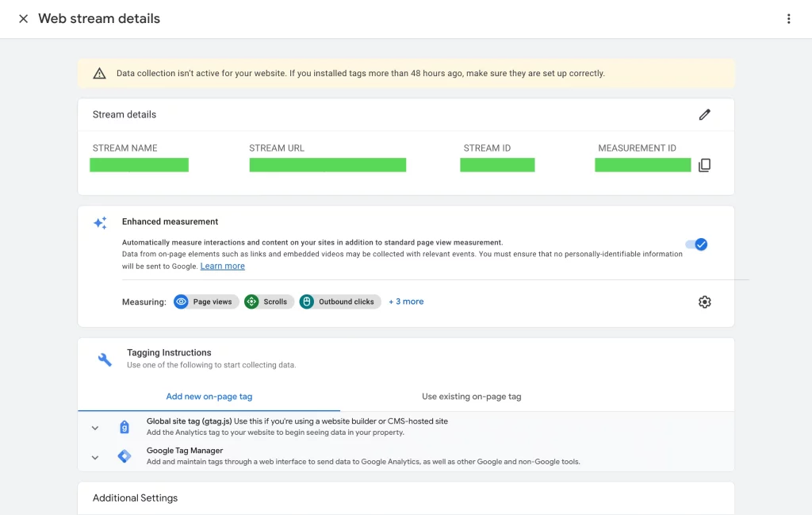Click the Enhanced measurement heading
Screen dimensions: 812x515
pyautogui.click(x=170, y=221)
